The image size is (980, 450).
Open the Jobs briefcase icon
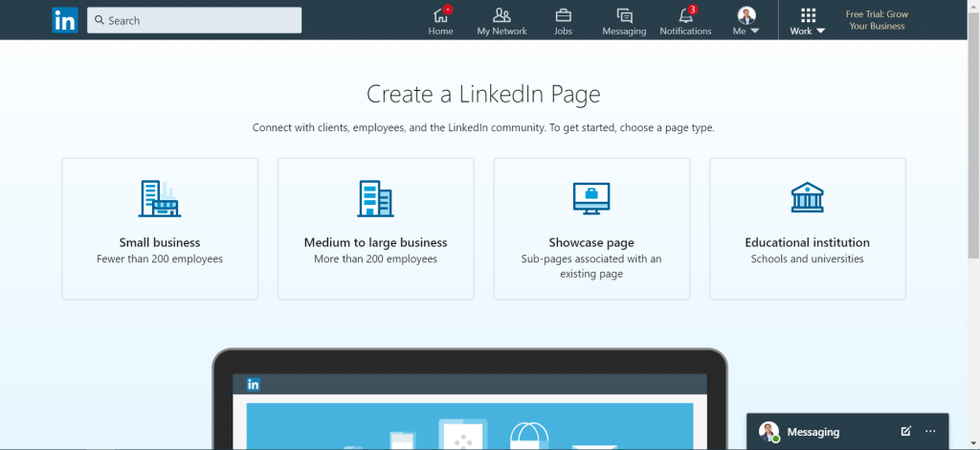click(563, 15)
